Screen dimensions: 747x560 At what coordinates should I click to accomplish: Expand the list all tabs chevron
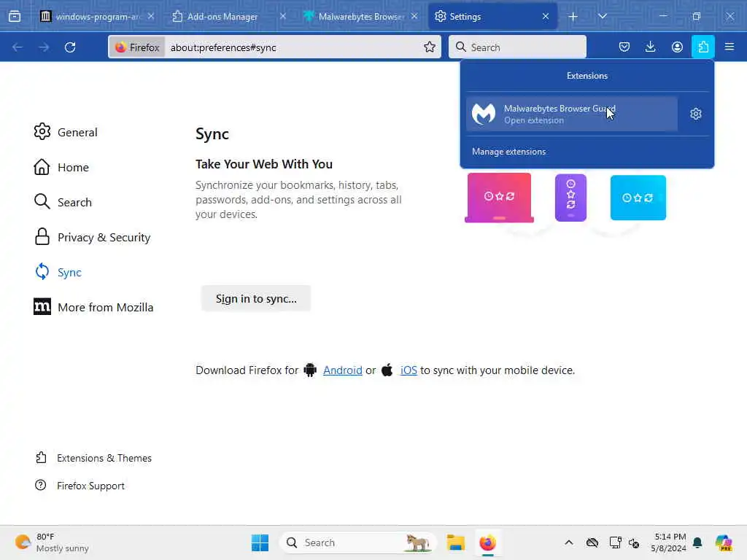tap(602, 17)
